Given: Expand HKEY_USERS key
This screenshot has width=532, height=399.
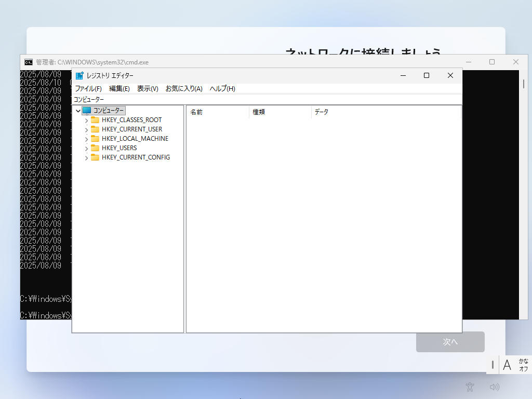Looking at the screenshot, I should point(87,148).
